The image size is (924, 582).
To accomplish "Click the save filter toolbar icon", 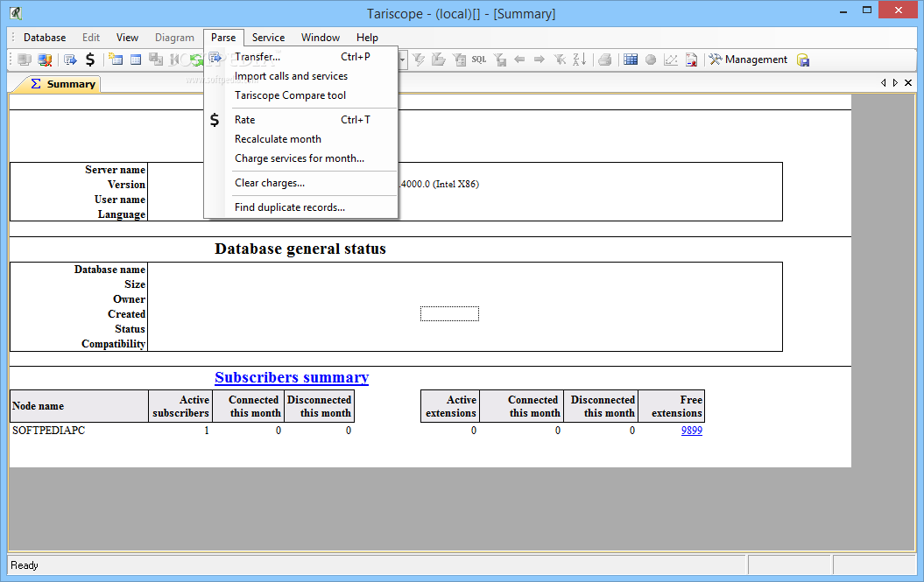I will pyautogui.click(x=500, y=60).
